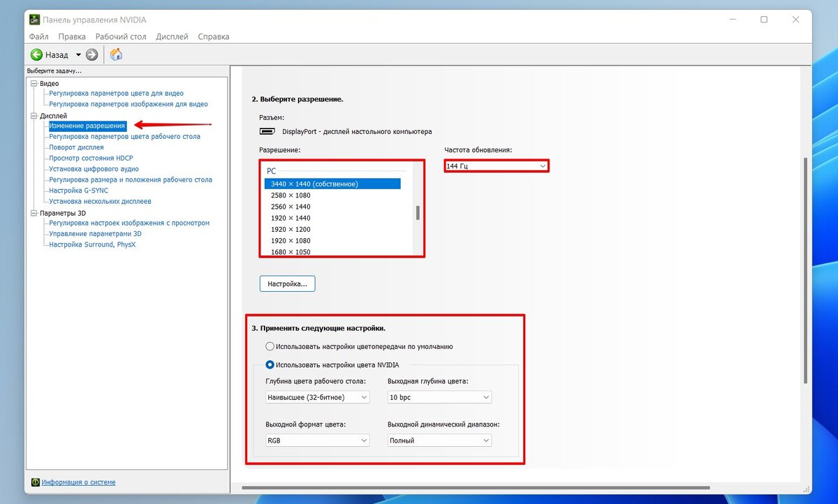Click the Назад button label

pyautogui.click(x=57, y=54)
